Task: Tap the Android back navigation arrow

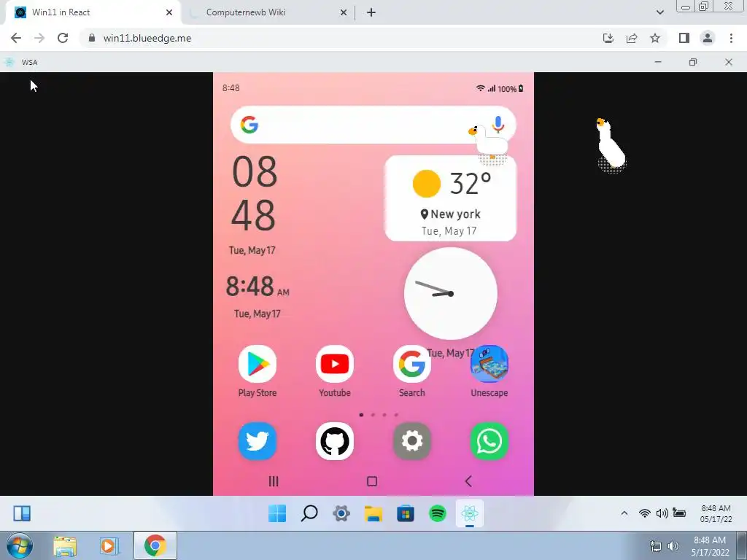Action: 468,481
